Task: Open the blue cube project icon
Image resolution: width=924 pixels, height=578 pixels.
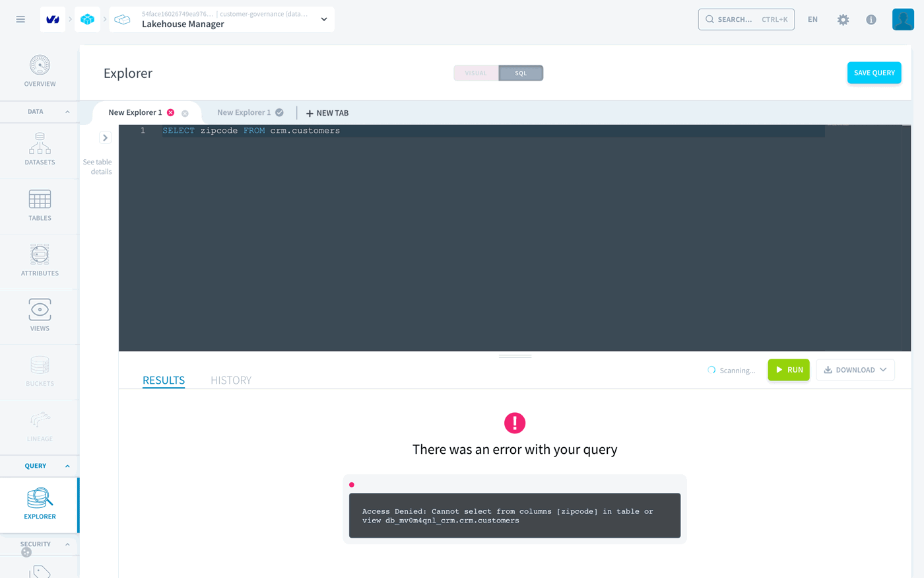Action: click(x=87, y=19)
